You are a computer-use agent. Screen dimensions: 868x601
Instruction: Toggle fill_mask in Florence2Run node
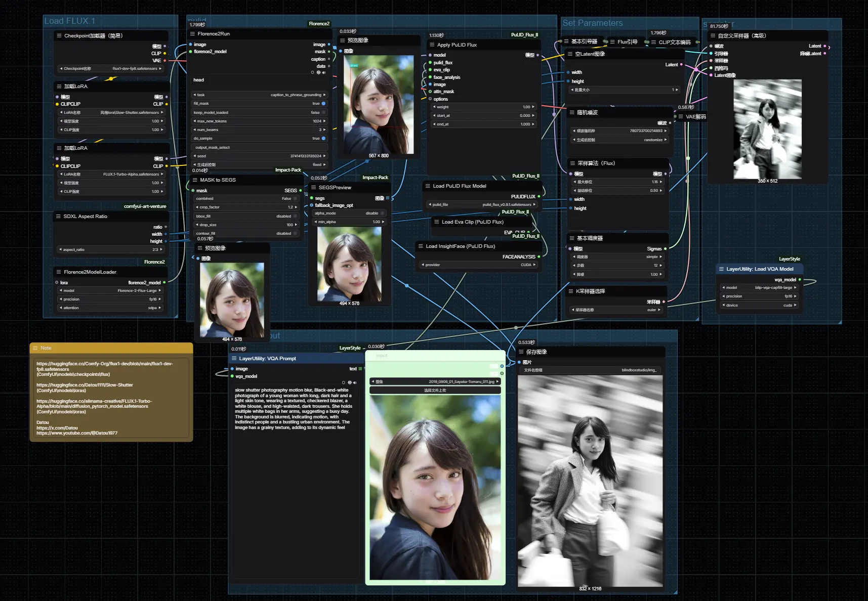pos(323,104)
